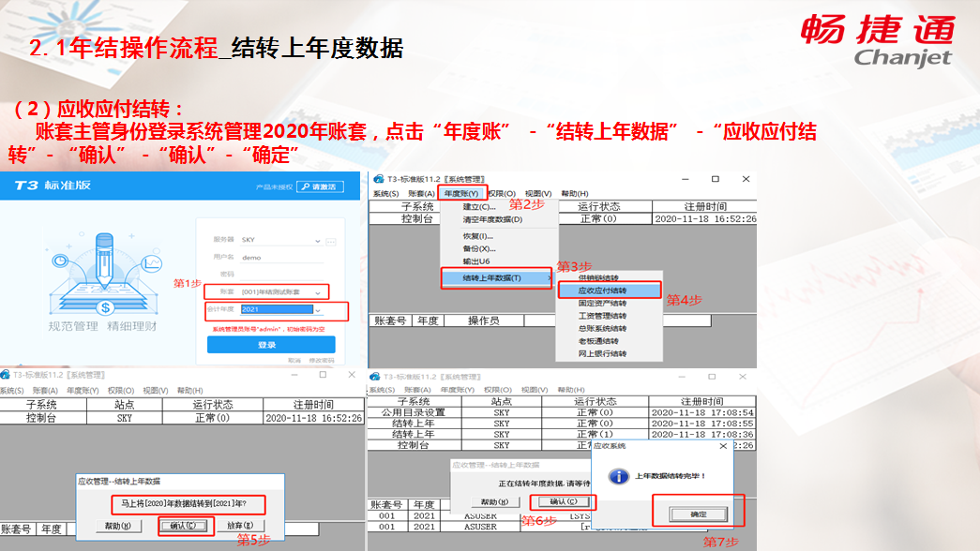Screen dimensions: 980x551
Task: Select 供销链结转 in the submenu
Action: tap(598, 278)
